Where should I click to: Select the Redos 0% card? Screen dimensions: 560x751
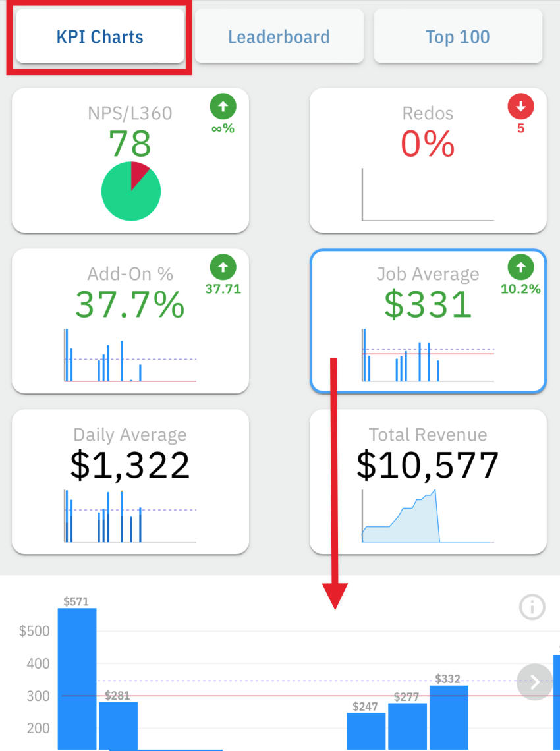point(428,161)
